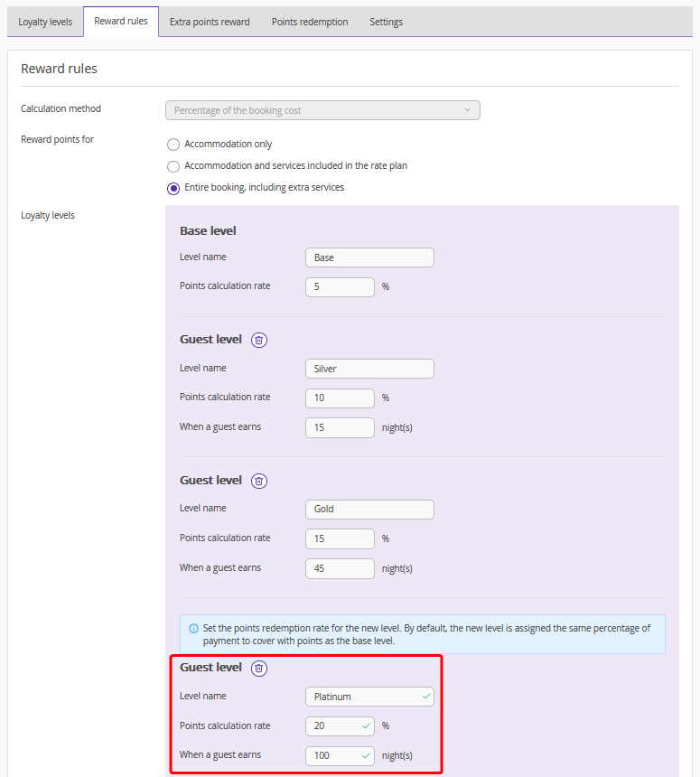Click checkmark in the 20 percent rate field

click(x=366, y=726)
